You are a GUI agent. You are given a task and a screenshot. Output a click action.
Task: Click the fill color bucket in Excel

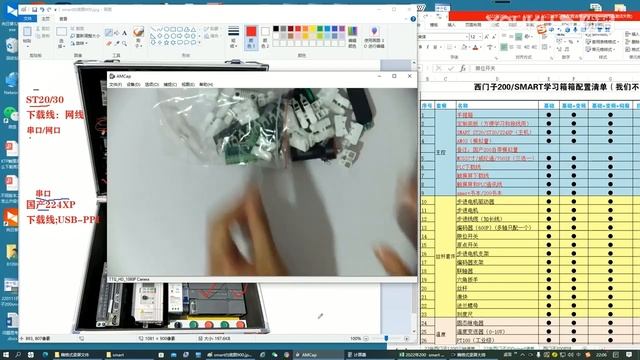click(464, 47)
